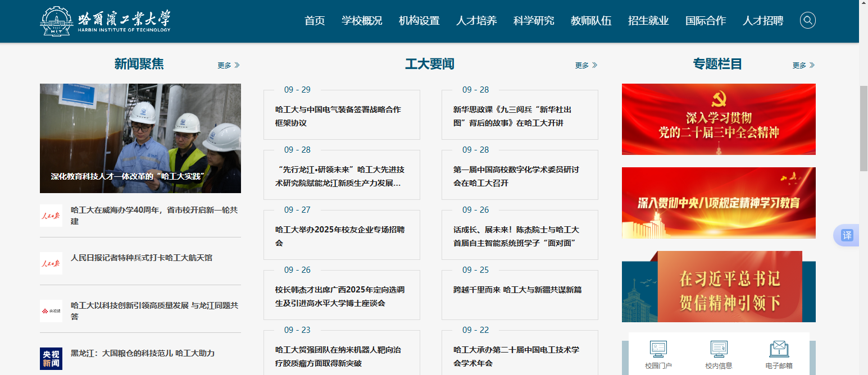
Task: Click the 央视频 source logo icon
Action: point(51,311)
